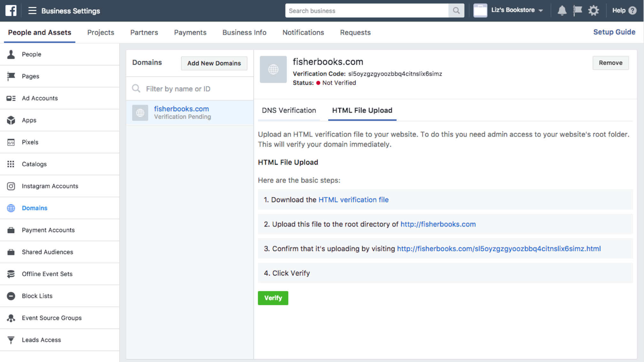Open the Projects tab
644x362 pixels.
point(101,32)
